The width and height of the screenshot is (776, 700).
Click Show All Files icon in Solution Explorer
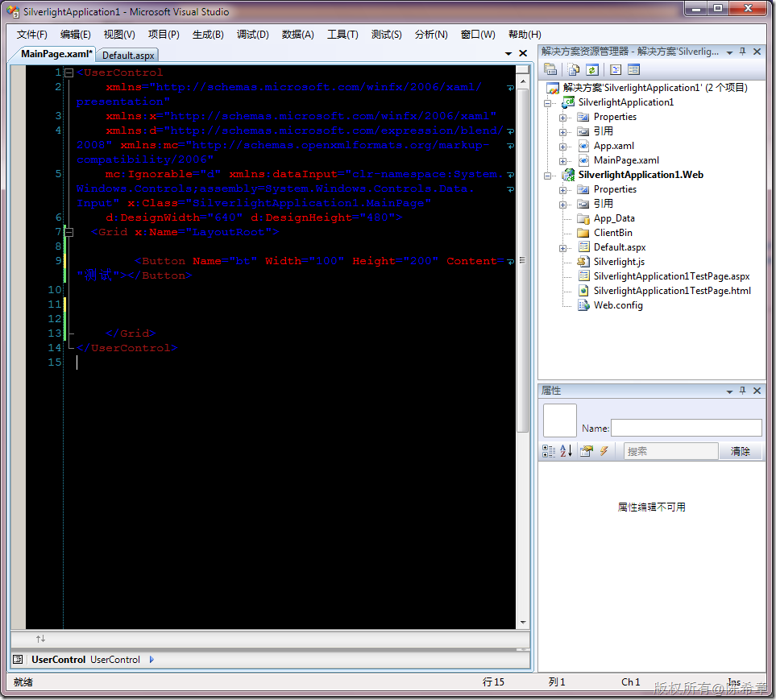573,69
